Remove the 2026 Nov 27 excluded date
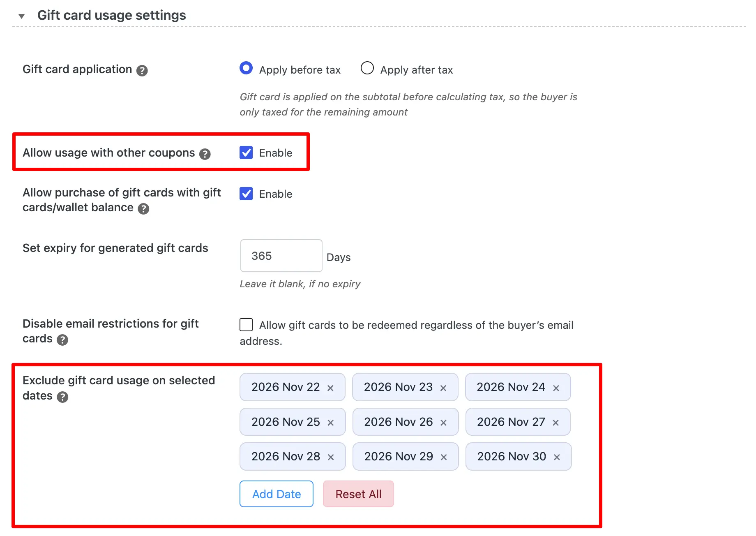Screen dimensions: 756x536 coord(555,423)
